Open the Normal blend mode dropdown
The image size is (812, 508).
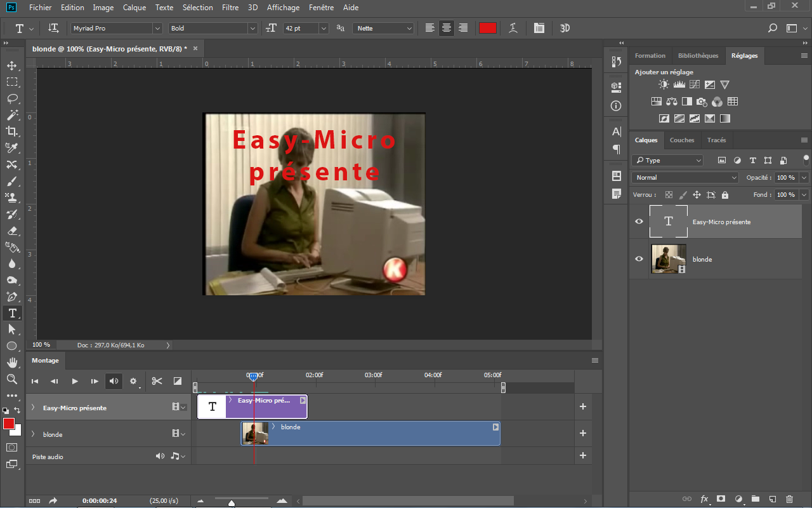[685, 178]
